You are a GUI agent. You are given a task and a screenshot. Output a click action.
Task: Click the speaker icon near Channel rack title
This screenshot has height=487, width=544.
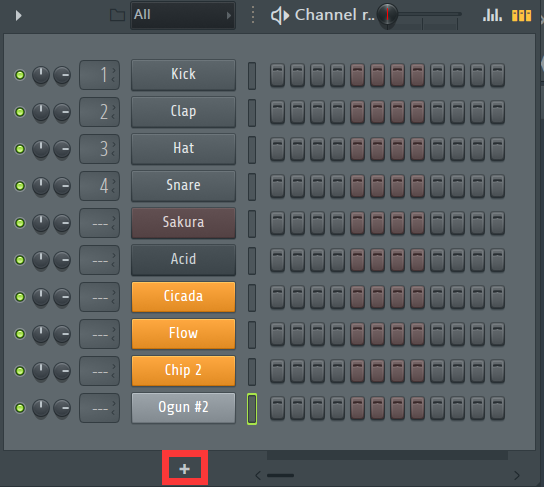coord(280,16)
